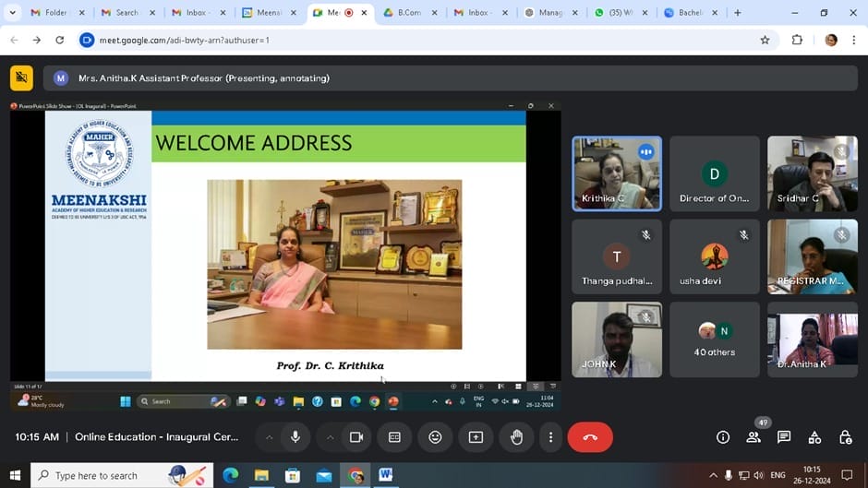Screen dimensions: 868x488
Task: Toggle closed captions
Action: (x=394, y=437)
